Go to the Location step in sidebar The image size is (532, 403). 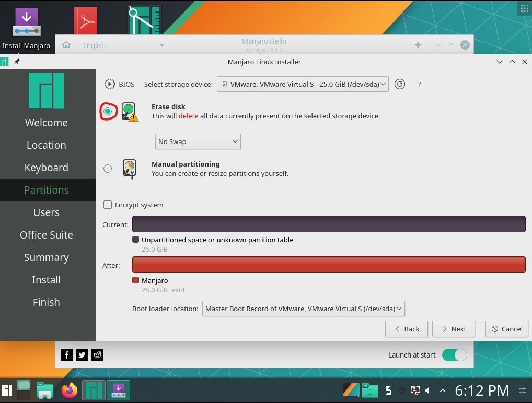47,145
